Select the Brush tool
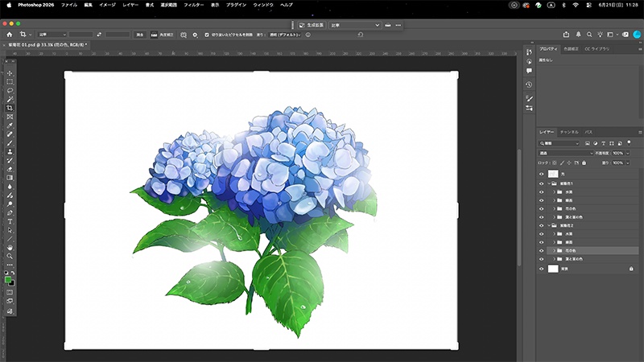The height and width of the screenshot is (362, 644). pos(10,143)
